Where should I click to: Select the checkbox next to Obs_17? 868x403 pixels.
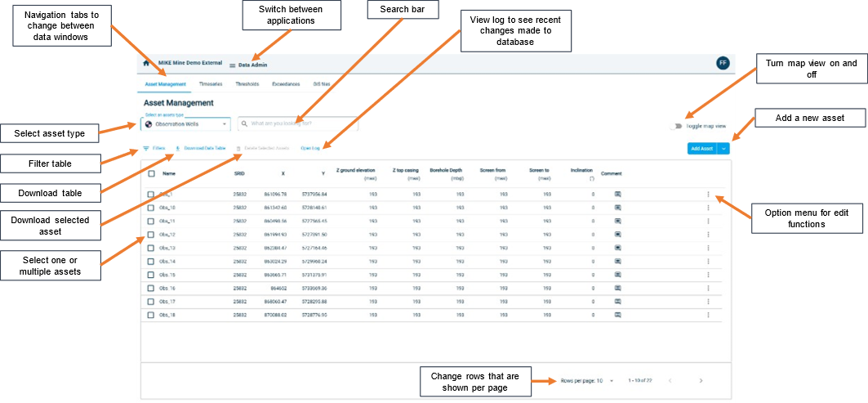point(151,302)
